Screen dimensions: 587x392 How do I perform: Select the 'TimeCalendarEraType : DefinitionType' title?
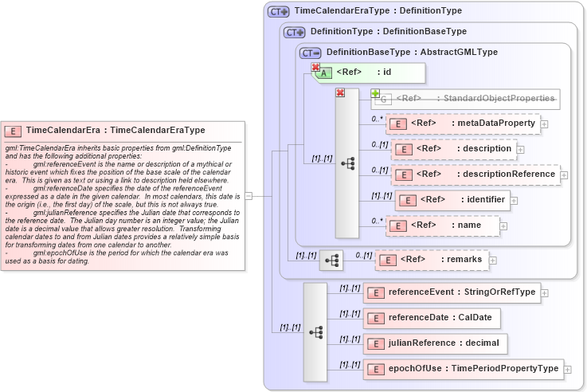coord(378,11)
